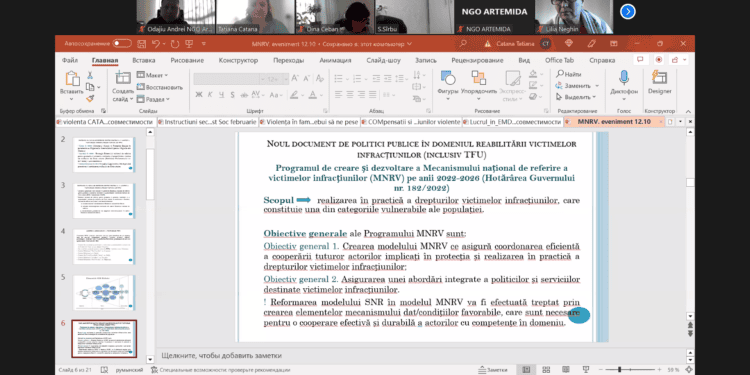
Task: Click the Redo circular arrow icon
Action: 175,44
